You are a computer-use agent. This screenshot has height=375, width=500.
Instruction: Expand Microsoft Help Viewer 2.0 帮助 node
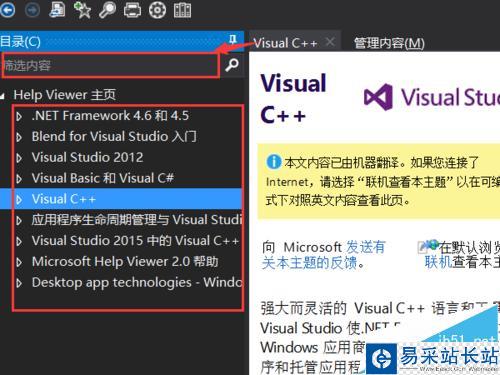pos(19,262)
